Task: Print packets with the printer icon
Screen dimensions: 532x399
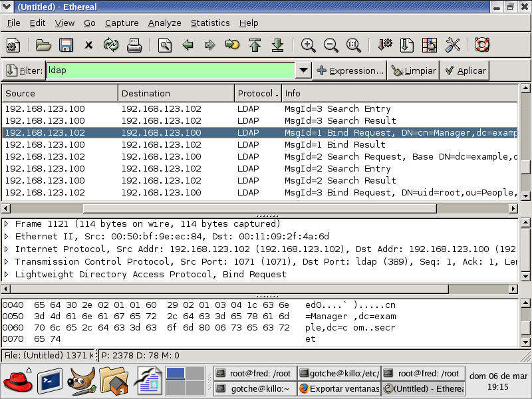Action: [x=134, y=45]
